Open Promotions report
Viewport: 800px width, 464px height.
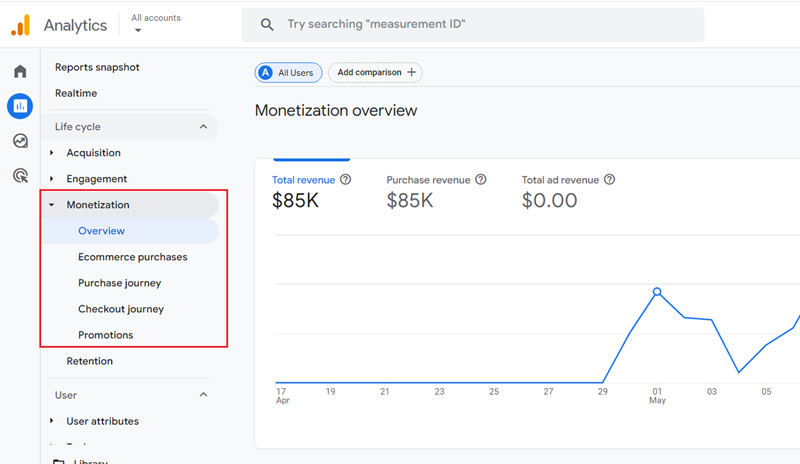[x=106, y=335]
